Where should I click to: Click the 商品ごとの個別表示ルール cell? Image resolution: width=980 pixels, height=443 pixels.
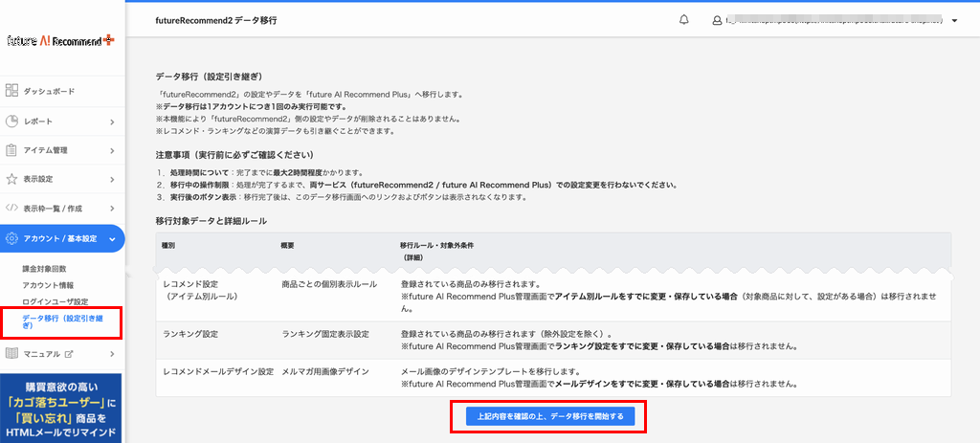[x=329, y=284]
